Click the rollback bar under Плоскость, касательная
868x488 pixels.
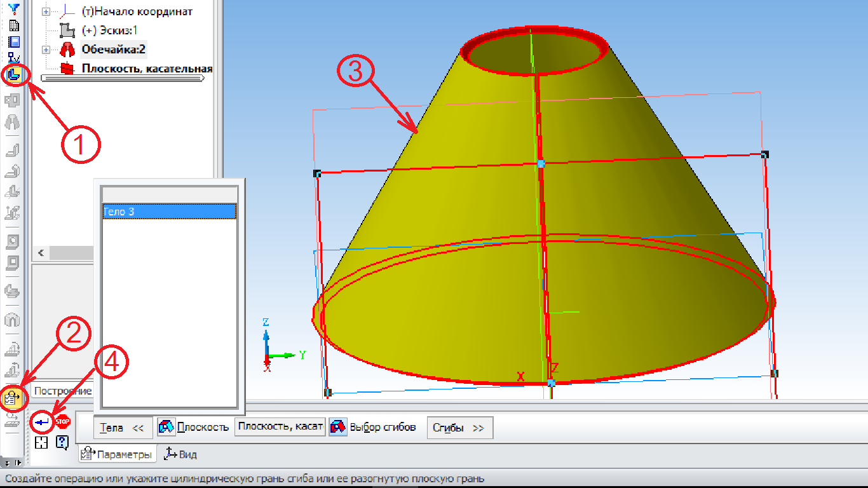click(122, 78)
